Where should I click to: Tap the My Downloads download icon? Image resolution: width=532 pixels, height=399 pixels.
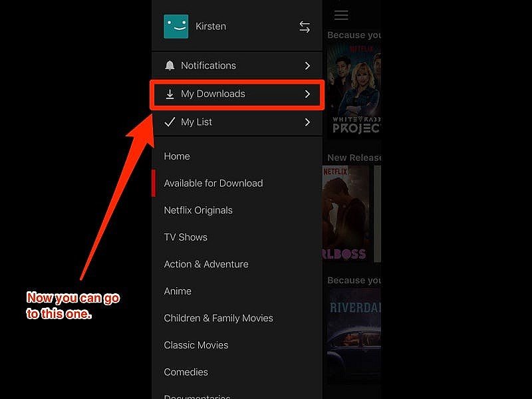pyautogui.click(x=170, y=94)
